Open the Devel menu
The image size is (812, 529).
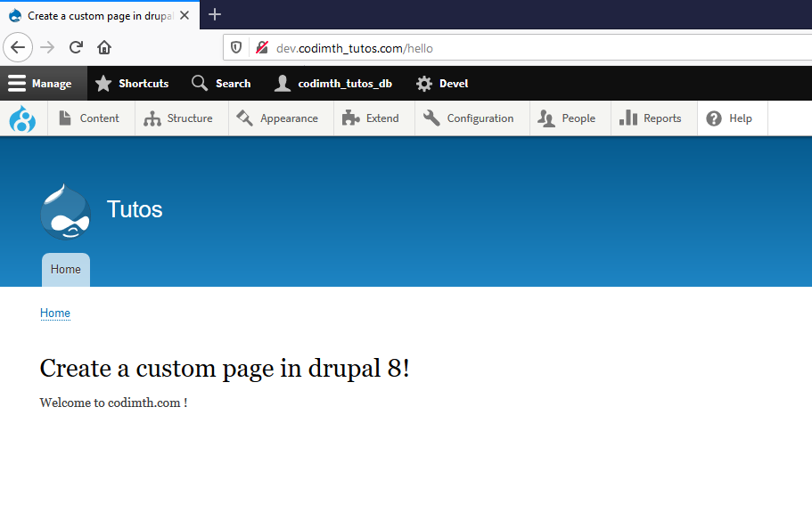click(441, 83)
